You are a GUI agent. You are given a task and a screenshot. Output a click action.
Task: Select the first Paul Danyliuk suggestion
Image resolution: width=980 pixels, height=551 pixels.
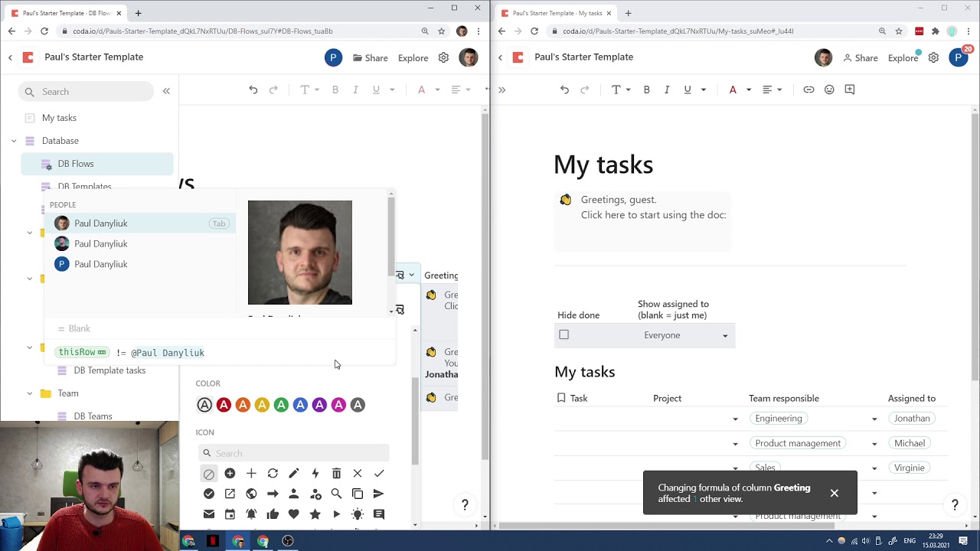tap(141, 223)
